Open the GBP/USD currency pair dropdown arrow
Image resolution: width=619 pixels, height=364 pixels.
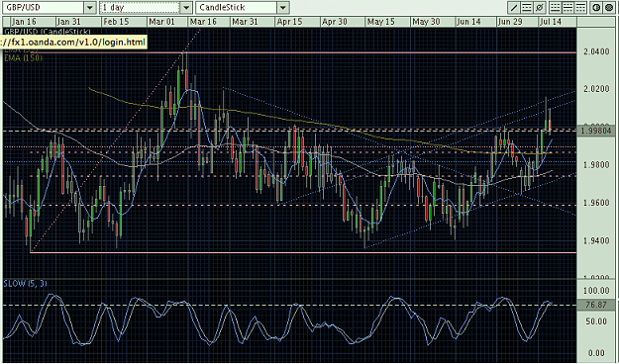tap(90, 8)
